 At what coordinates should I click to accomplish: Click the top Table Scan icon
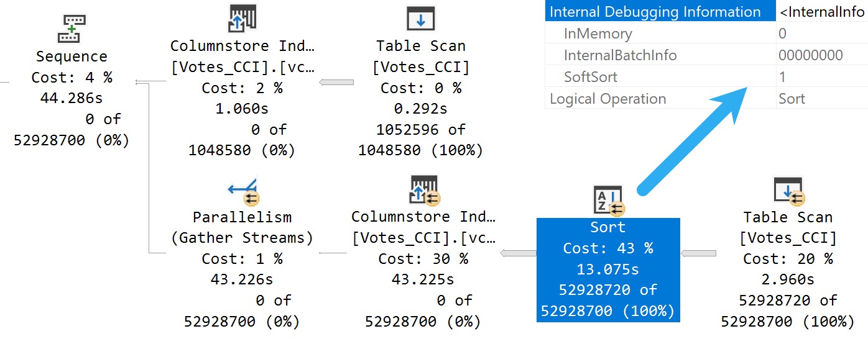[x=420, y=19]
